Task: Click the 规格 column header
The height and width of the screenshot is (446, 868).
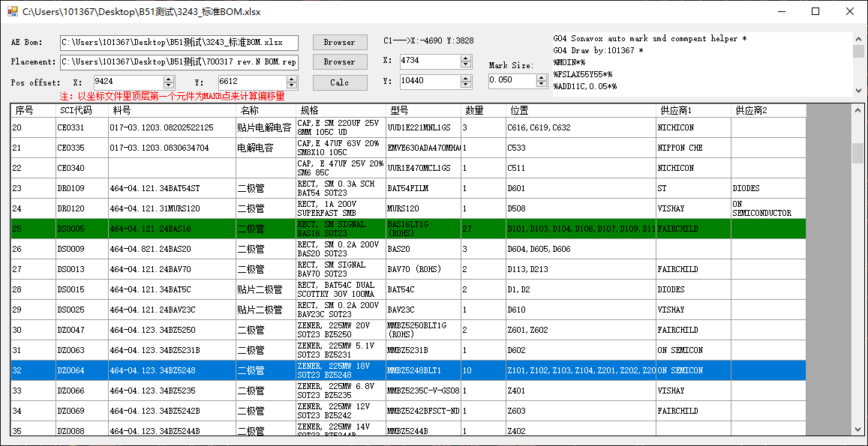Action: click(x=341, y=111)
